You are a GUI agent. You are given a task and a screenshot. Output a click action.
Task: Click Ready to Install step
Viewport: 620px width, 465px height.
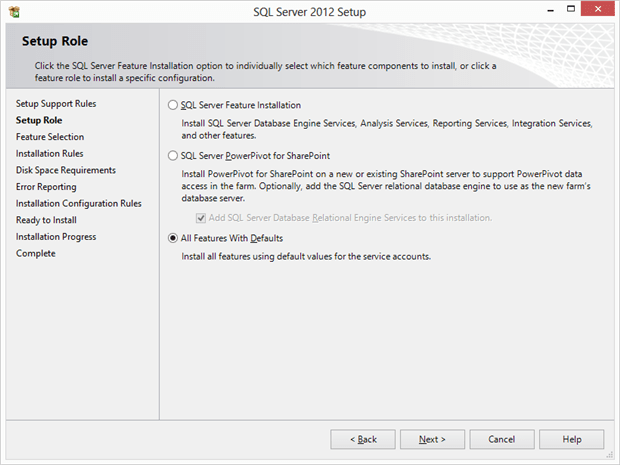tap(46, 220)
